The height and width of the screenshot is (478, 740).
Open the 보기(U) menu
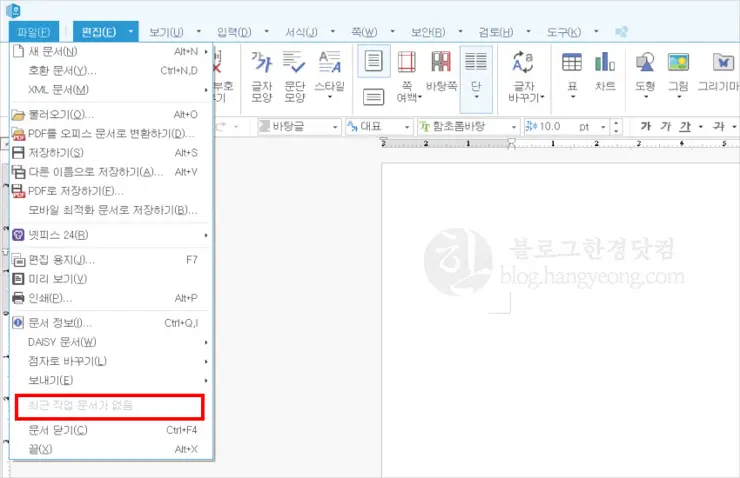166,32
